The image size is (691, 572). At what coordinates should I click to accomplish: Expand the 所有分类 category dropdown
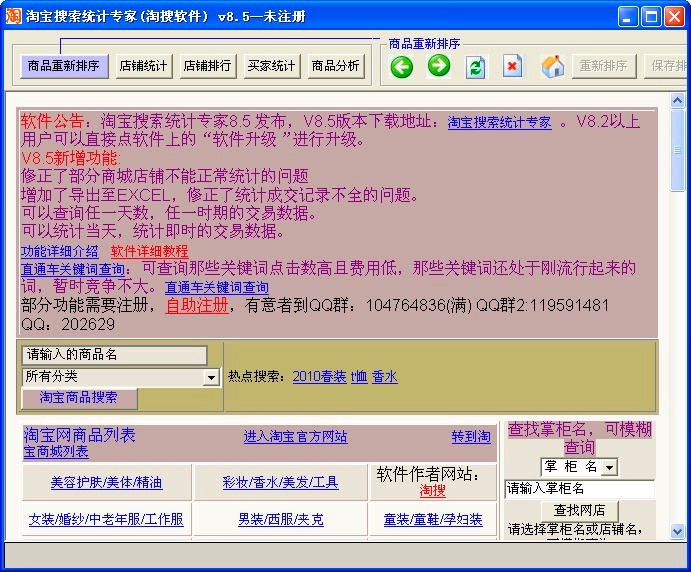(211, 378)
